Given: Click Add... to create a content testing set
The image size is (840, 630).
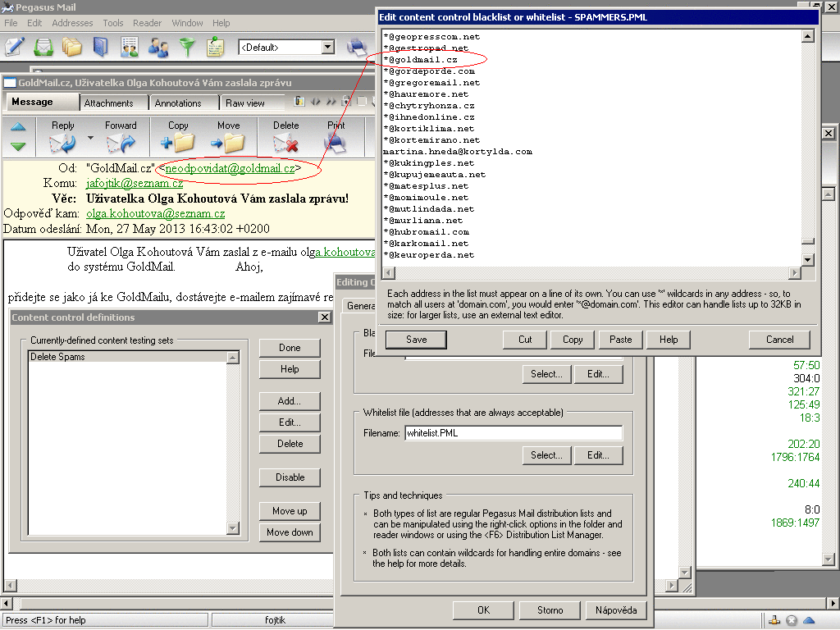Looking at the screenshot, I should pyautogui.click(x=290, y=400).
